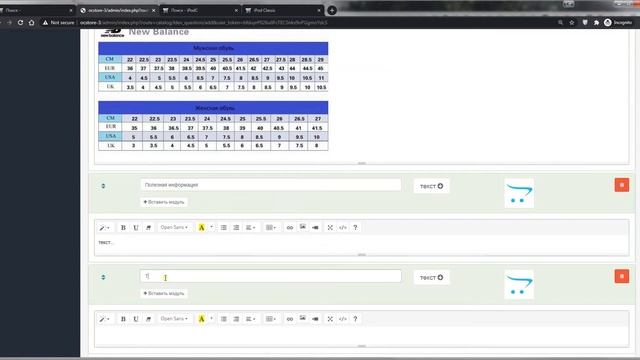Viewport: 640px width, 360px height.
Task: Go to the browser home page icon
Action: 31,22
